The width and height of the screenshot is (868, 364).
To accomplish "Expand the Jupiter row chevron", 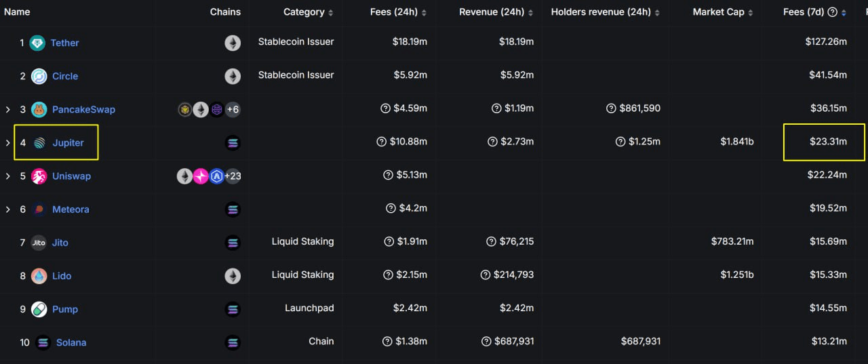I will click(8, 143).
